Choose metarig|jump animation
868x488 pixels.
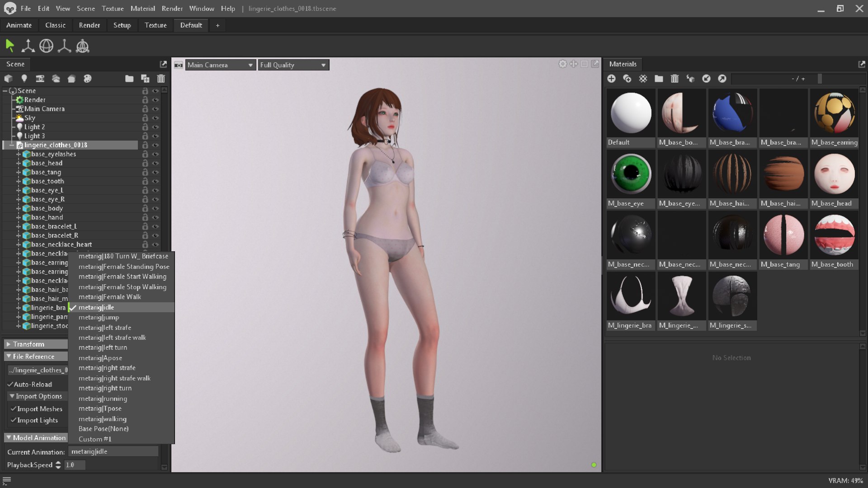[121, 317]
